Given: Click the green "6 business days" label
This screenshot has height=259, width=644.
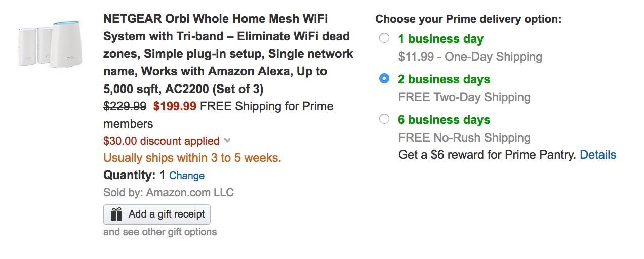Looking at the screenshot, I should coord(444,120).
